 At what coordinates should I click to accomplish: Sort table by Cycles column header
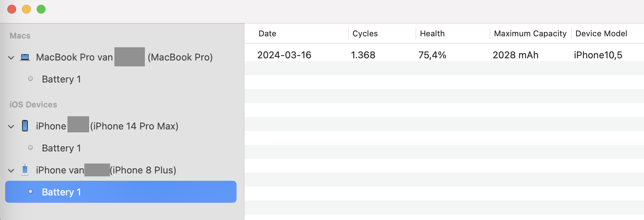(x=365, y=34)
